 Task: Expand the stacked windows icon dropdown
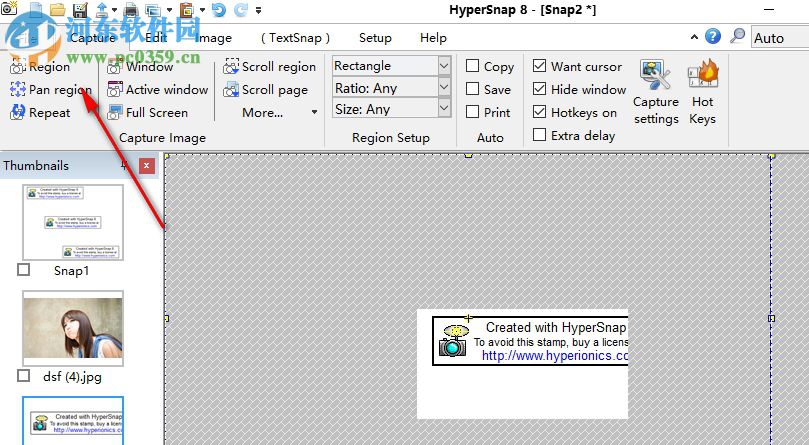tap(170, 10)
